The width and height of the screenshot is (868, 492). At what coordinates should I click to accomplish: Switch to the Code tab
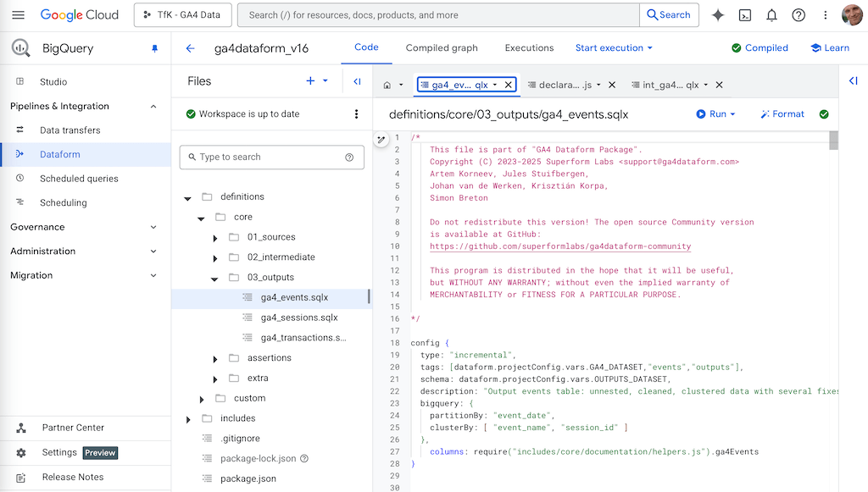(x=366, y=47)
